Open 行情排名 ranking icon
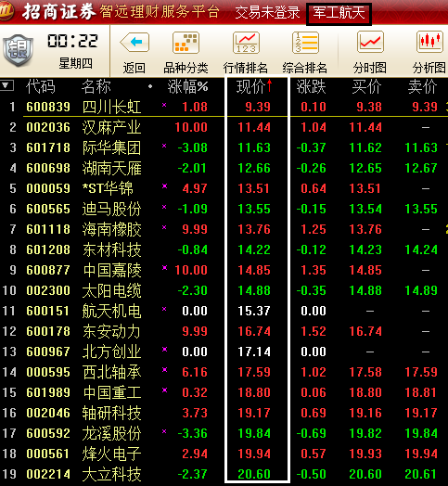 tap(246, 43)
